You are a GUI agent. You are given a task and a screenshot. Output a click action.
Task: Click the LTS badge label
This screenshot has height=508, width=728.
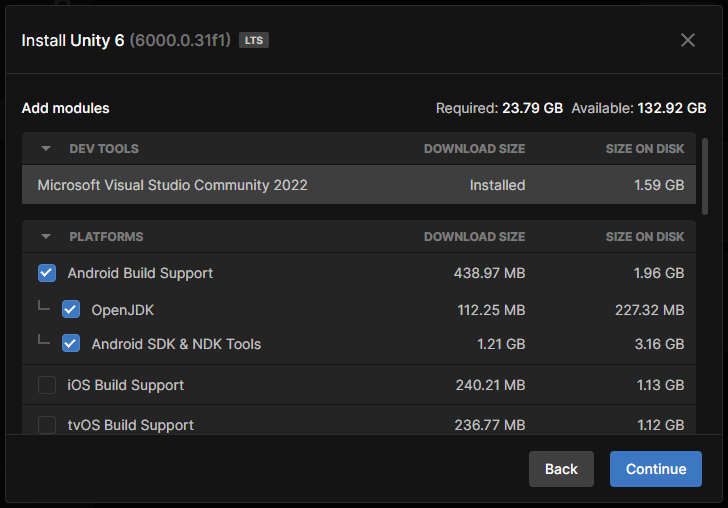(x=254, y=41)
